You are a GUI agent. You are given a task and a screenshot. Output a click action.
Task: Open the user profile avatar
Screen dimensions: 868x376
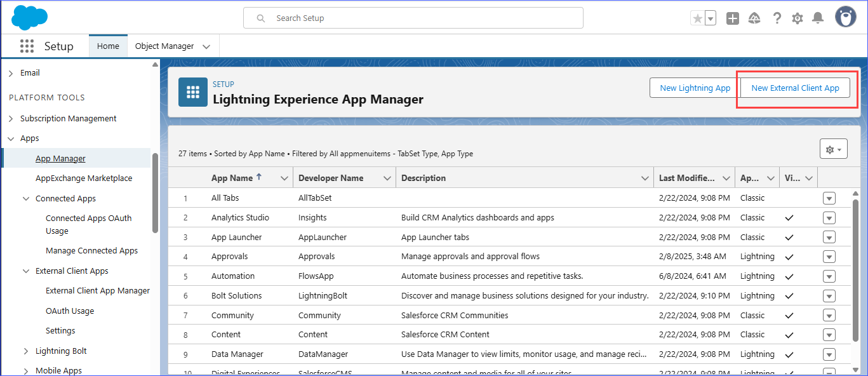tap(845, 18)
